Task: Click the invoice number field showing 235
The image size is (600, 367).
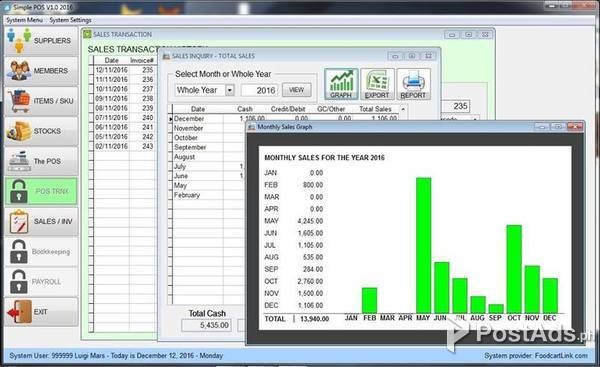Action: click(455, 106)
